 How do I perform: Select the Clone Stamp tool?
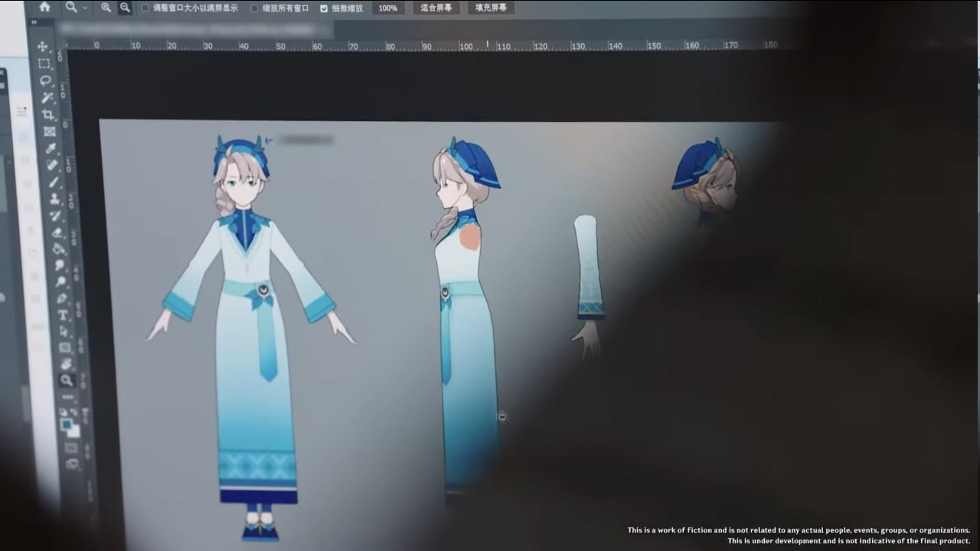coord(54,198)
